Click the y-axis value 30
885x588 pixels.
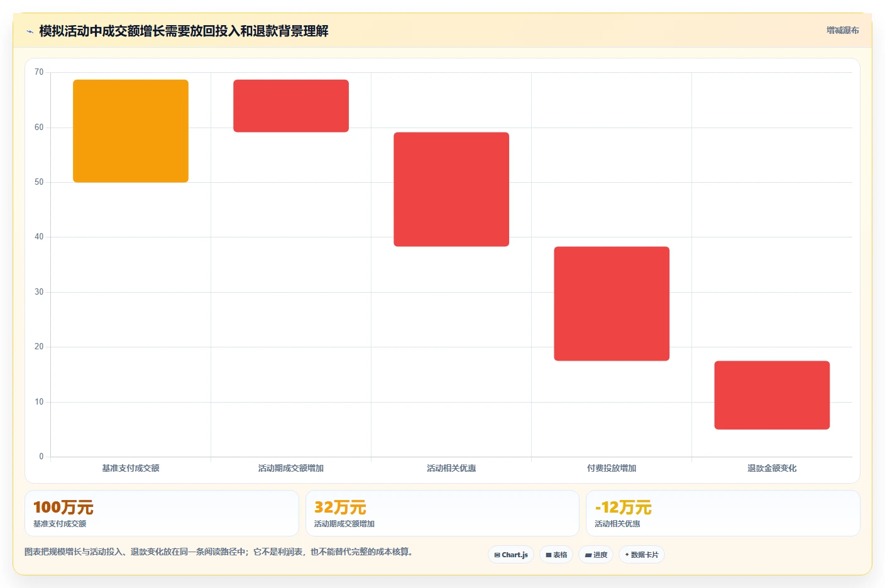click(x=39, y=292)
